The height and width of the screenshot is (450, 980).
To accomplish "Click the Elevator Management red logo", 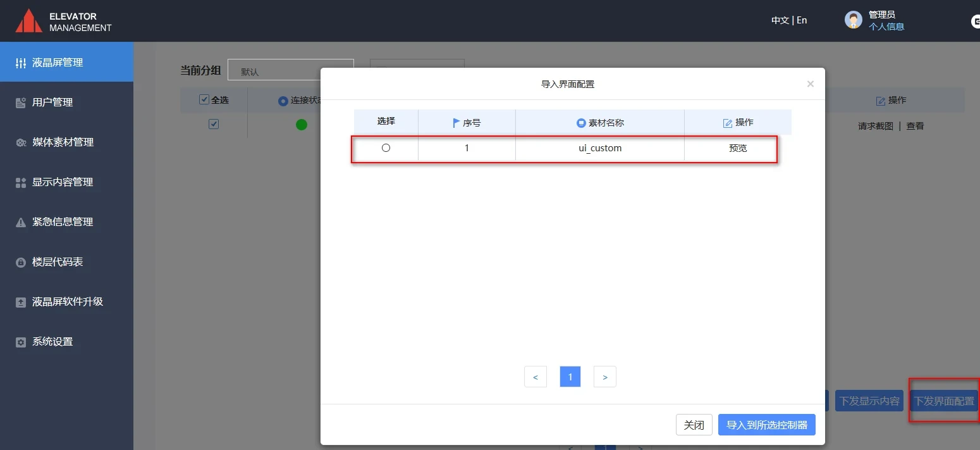I will pos(28,21).
